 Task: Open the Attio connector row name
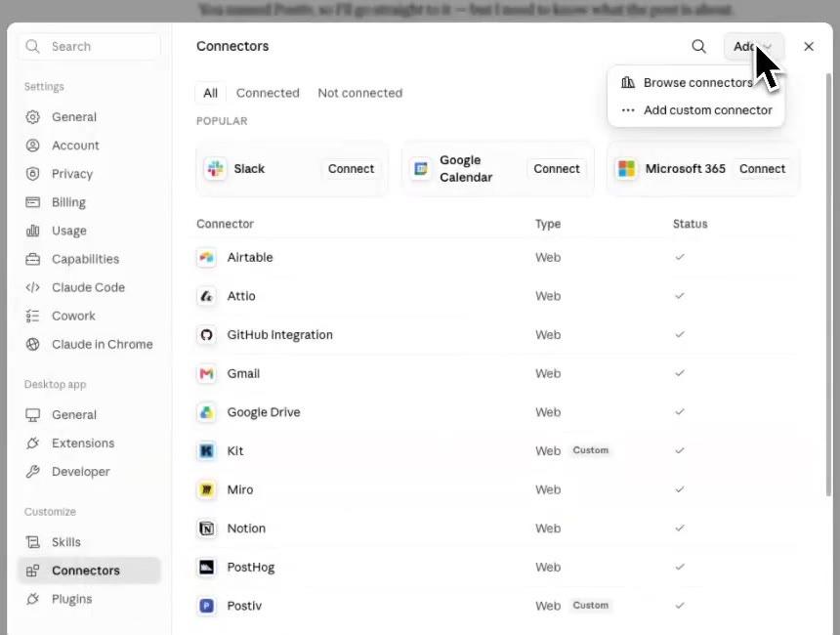coord(241,296)
